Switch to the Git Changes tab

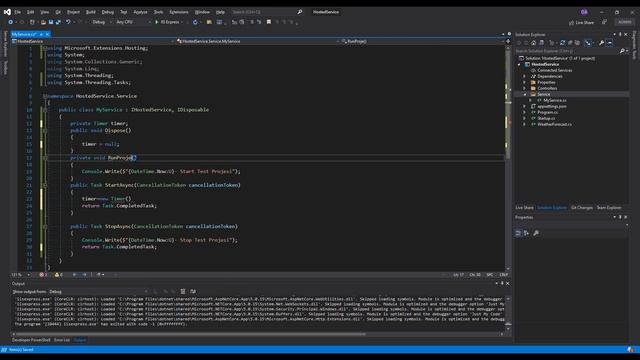click(x=582, y=208)
